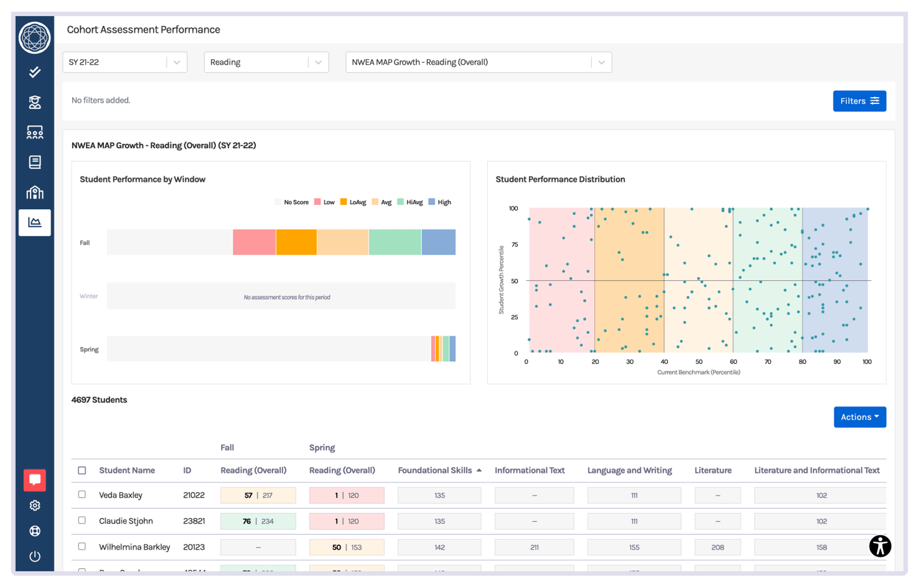
Task: Toggle the select-all students checkbox
Action: click(x=82, y=470)
